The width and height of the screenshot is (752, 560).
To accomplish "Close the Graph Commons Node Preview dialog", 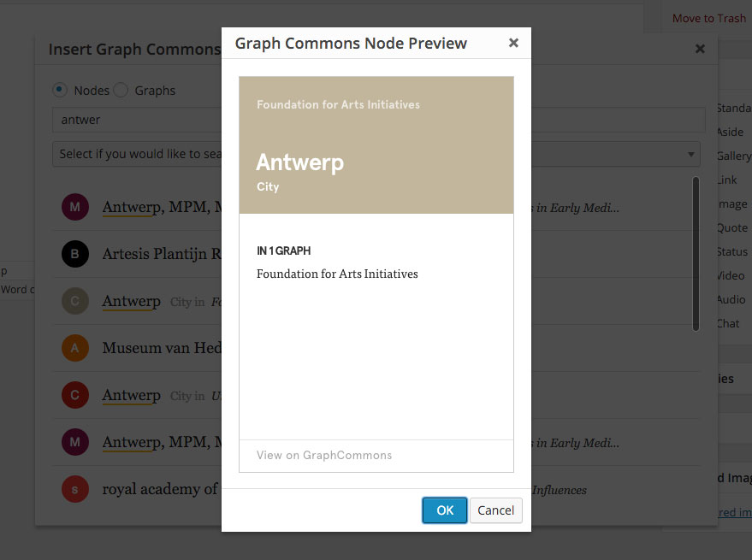I will tap(513, 43).
